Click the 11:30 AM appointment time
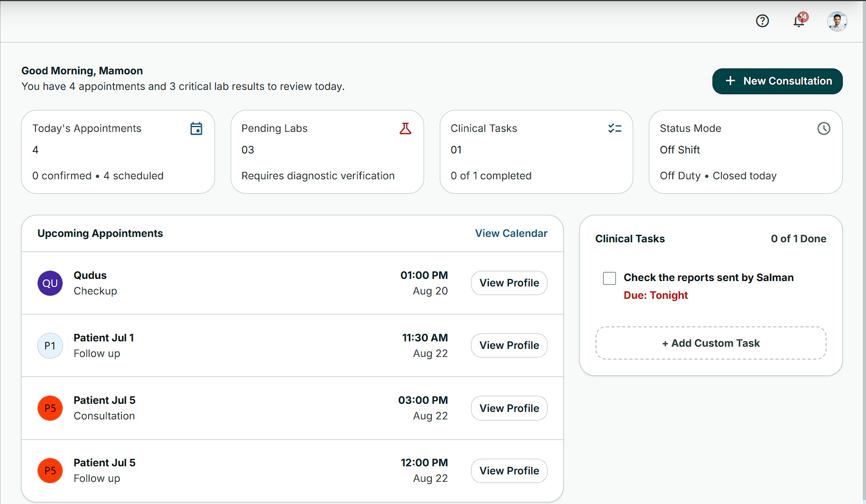Screen dimensions: 866x504 (x=425, y=338)
